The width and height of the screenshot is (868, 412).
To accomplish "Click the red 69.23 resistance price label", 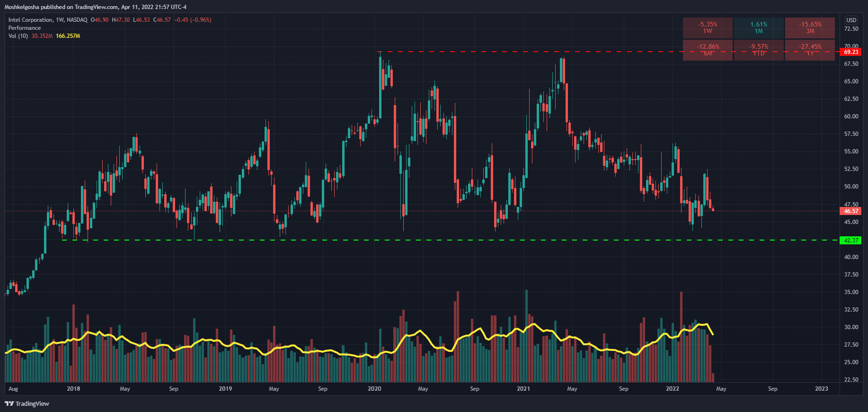I will click(850, 52).
